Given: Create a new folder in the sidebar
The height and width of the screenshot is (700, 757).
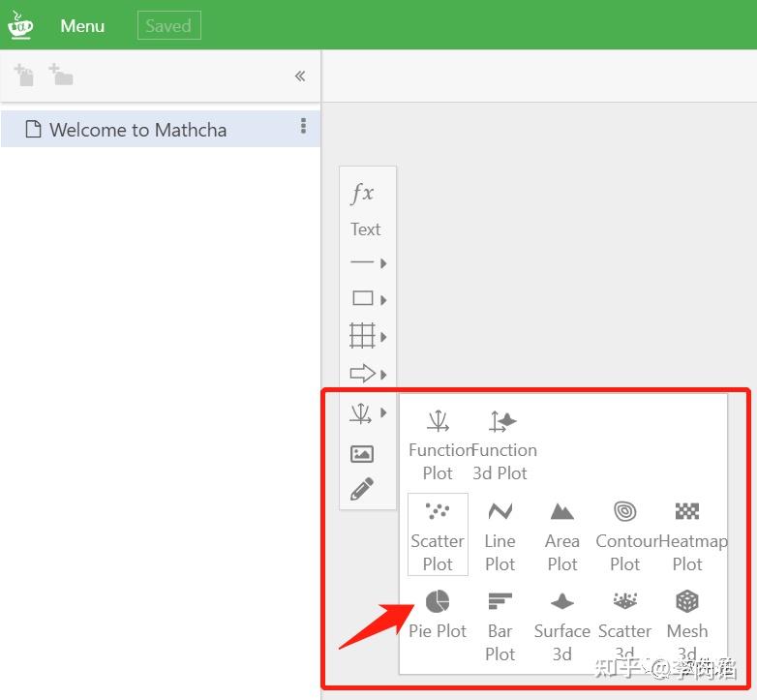Looking at the screenshot, I should [x=61, y=75].
